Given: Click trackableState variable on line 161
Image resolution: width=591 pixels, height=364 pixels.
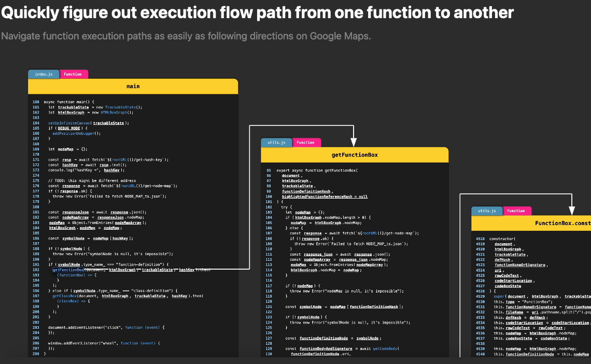Looking at the screenshot, I should click(x=74, y=107).
